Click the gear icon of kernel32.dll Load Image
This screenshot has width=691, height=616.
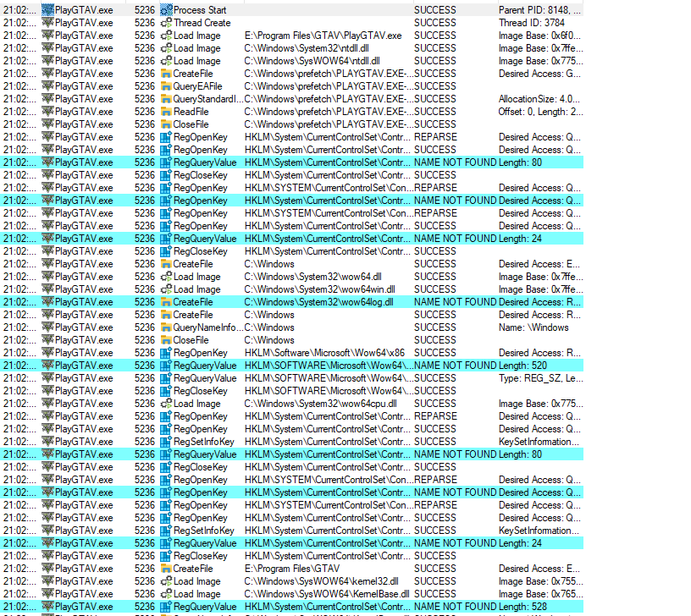click(166, 581)
